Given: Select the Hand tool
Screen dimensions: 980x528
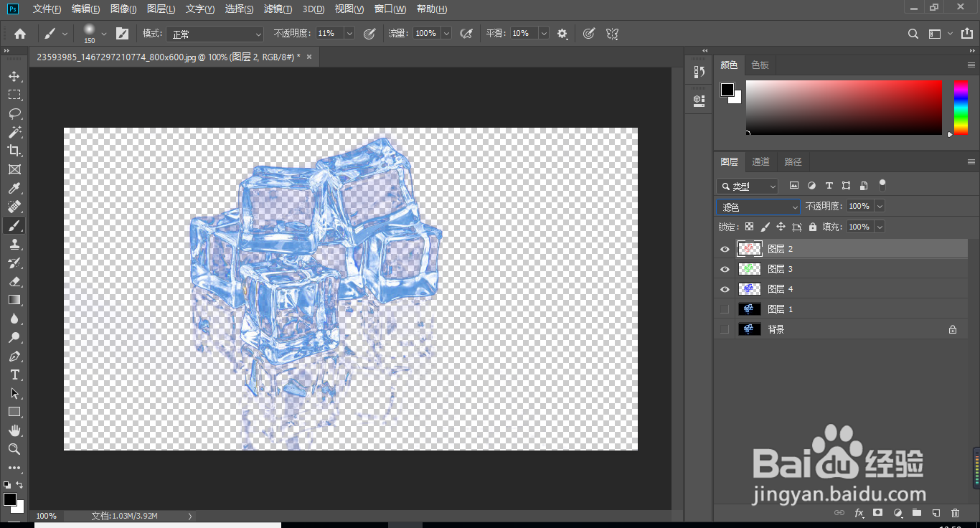Looking at the screenshot, I should tap(14, 430).
